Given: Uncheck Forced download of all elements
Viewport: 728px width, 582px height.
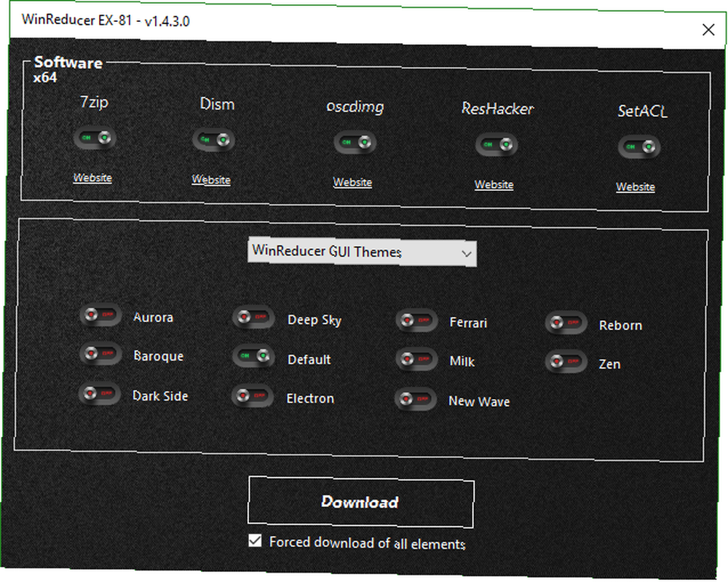Looking at the screenshot, I should tap(255, 540).
